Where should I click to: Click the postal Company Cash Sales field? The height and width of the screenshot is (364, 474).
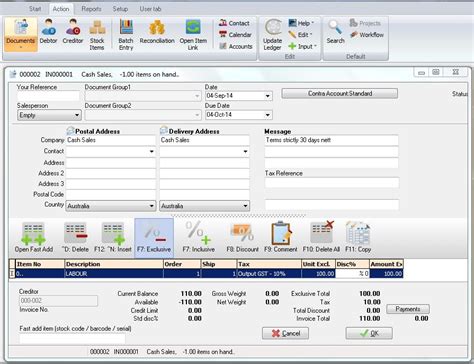click(111, 140)
